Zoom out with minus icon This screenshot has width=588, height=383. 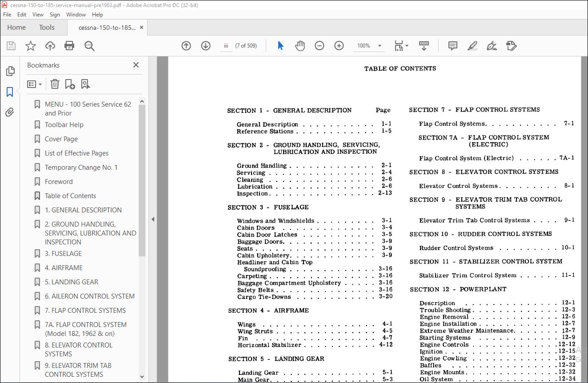(x=320, y=46)
